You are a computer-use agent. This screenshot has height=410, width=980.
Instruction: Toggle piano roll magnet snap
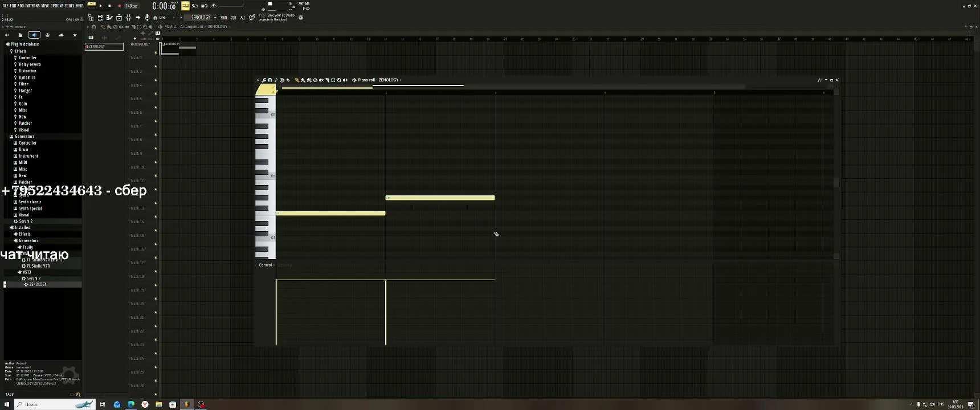pyautogui.click(x=269, y=80)
